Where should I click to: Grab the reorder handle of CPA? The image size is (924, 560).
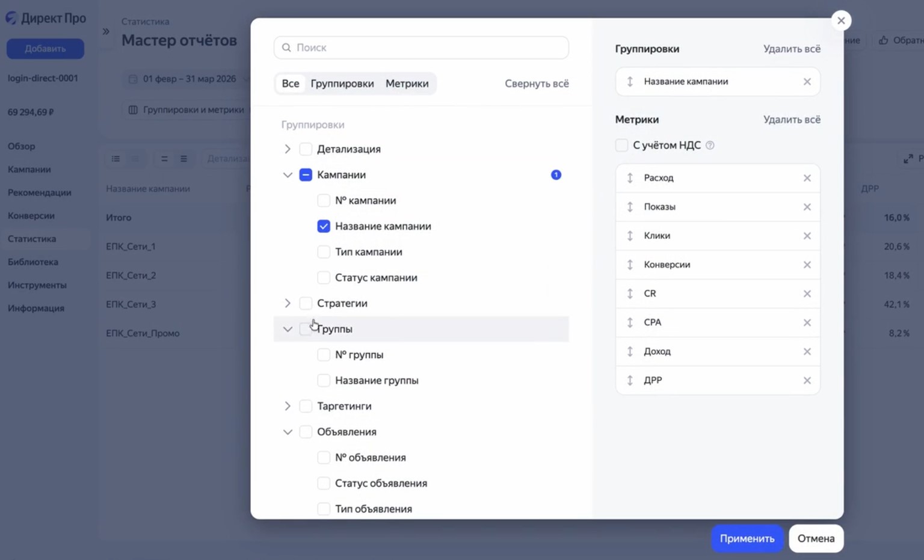click(x=630, y=322)
